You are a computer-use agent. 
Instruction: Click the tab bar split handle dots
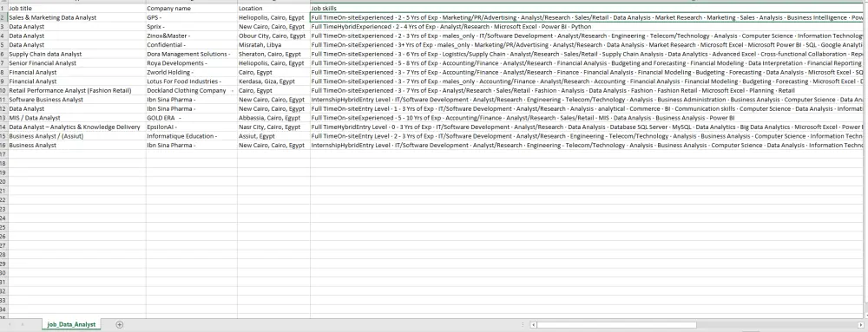pos(523,325)
